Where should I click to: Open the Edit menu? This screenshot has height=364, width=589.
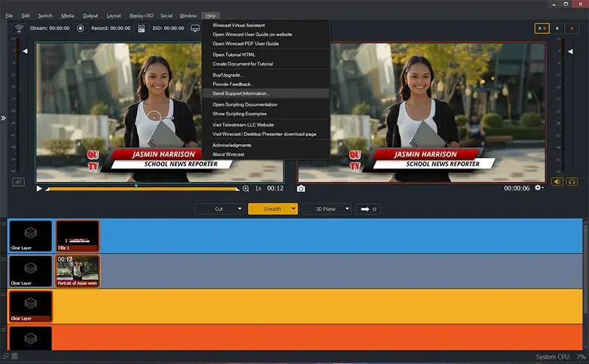coord(26,15)
